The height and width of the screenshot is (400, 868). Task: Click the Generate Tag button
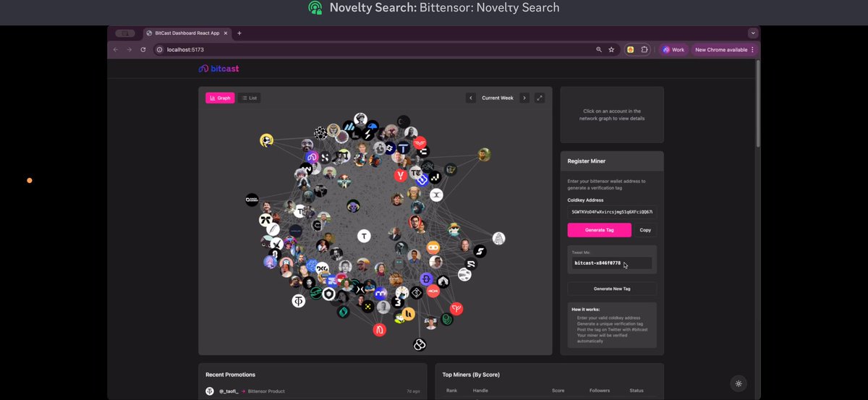(x=599, y=230)
